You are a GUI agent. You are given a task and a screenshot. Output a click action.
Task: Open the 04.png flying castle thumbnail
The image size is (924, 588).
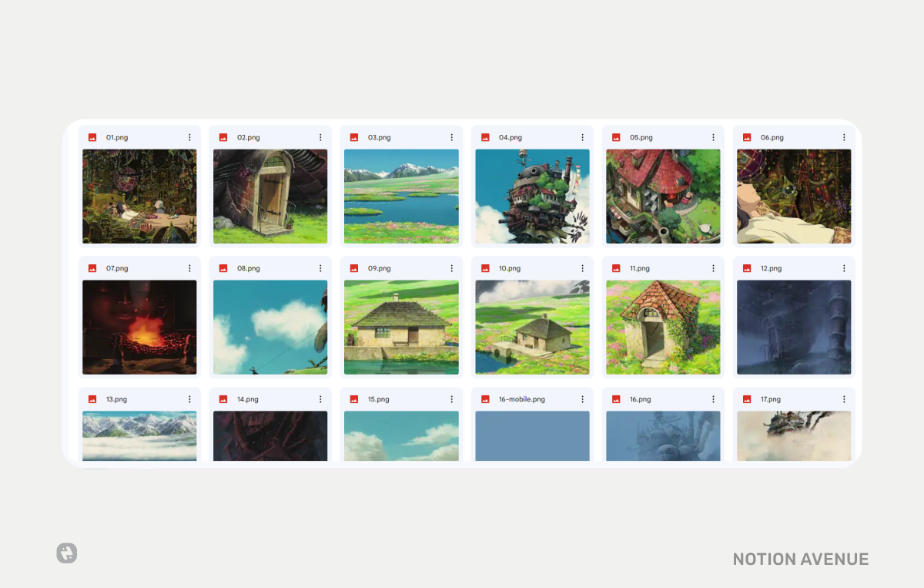(x=532, y=197)
